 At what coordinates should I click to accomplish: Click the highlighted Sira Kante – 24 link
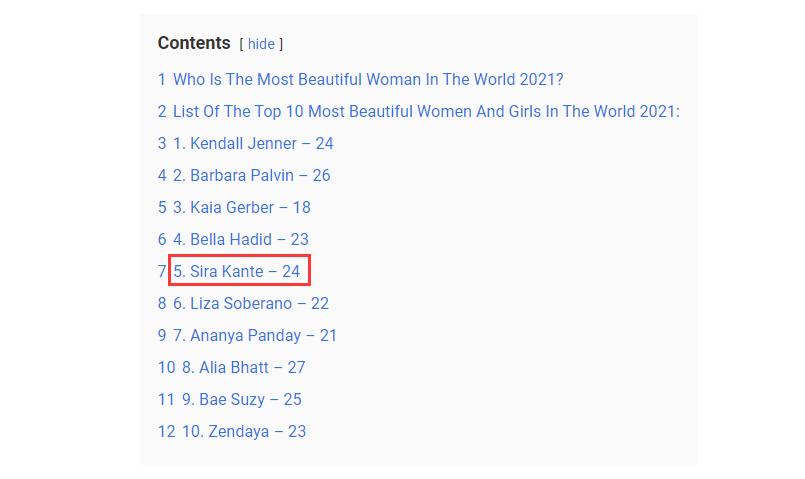point(237,272)
